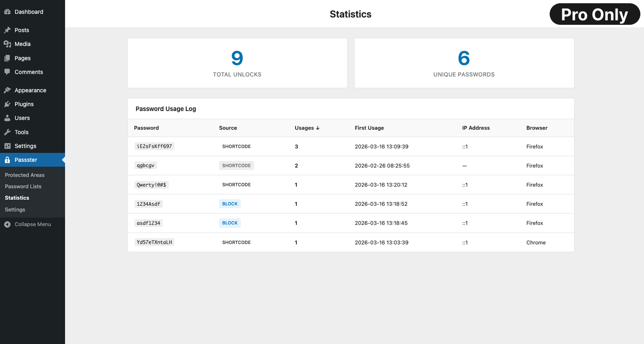Click the Comments speech bubble icon
This screenshot has height=344, width=644.
[7, 72]
